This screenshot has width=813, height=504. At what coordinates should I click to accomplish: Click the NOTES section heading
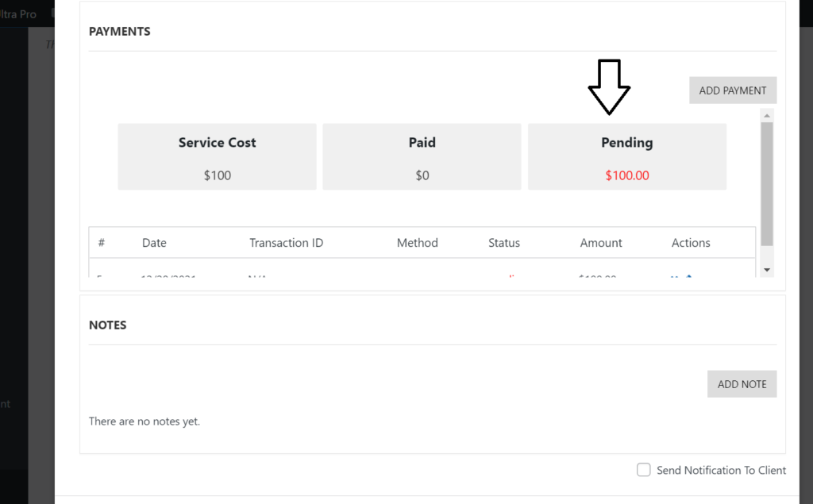click(108, 325)
